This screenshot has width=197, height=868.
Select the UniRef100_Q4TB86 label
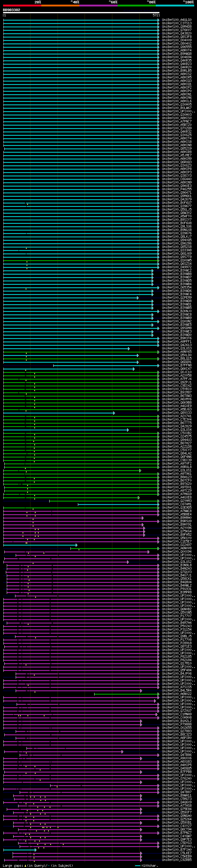(176, 755)
